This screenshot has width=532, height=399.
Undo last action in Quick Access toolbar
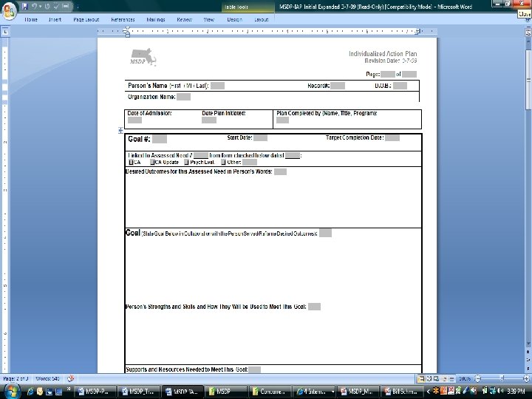34,6
